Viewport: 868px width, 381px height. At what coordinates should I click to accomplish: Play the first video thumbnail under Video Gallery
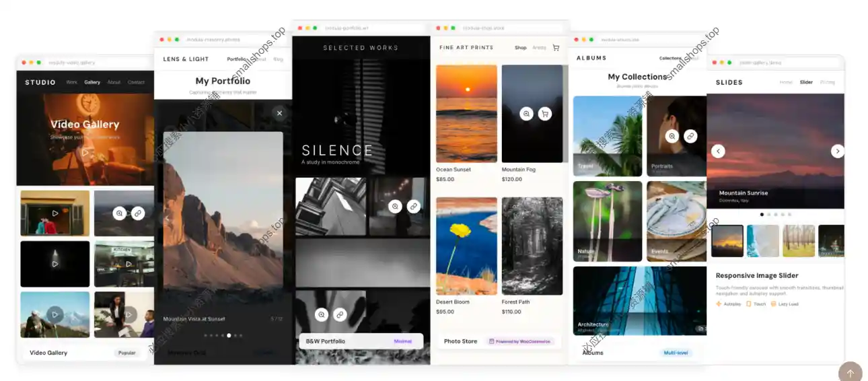point(55,213)
